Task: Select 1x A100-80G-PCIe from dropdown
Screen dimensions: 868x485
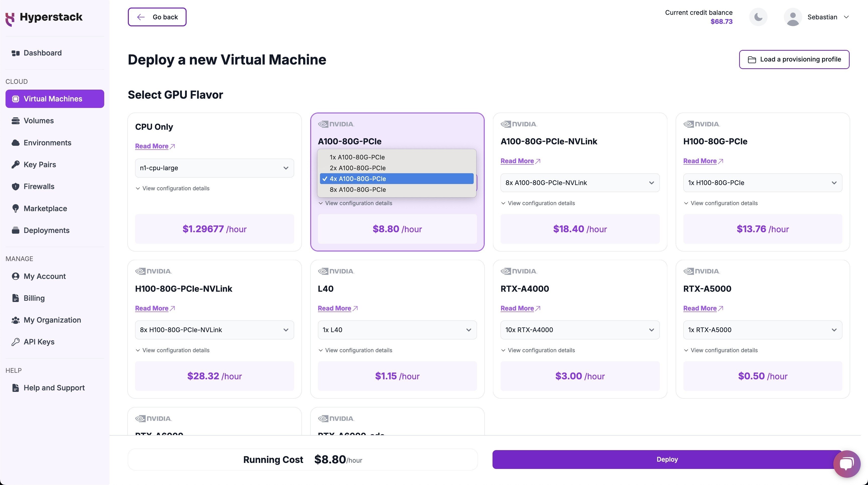Action: point(397,157)
